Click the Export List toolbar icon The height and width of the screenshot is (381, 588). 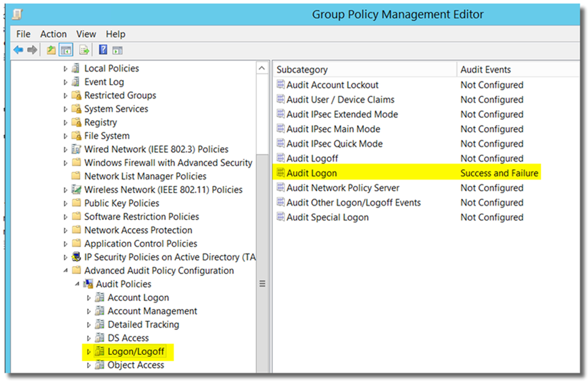pos(84,50)
